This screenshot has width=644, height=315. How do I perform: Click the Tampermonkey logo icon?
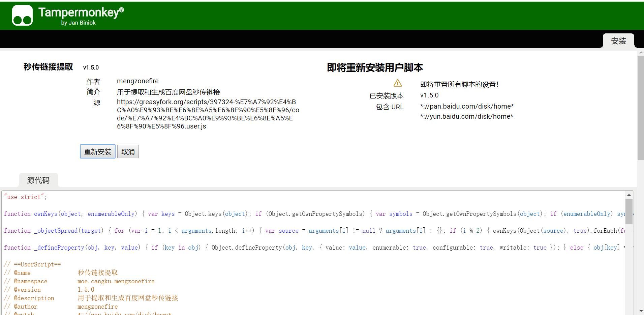point(22,16)
